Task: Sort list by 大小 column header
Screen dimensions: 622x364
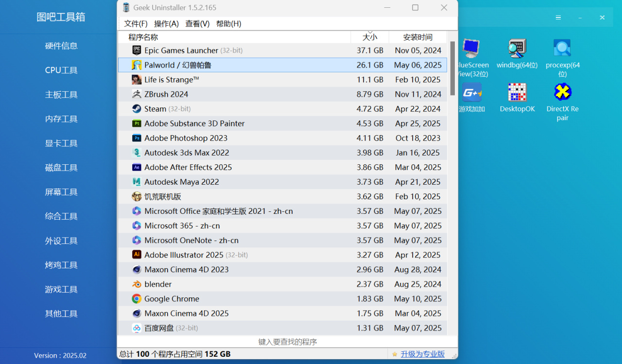Action: [x=370, y=37]
